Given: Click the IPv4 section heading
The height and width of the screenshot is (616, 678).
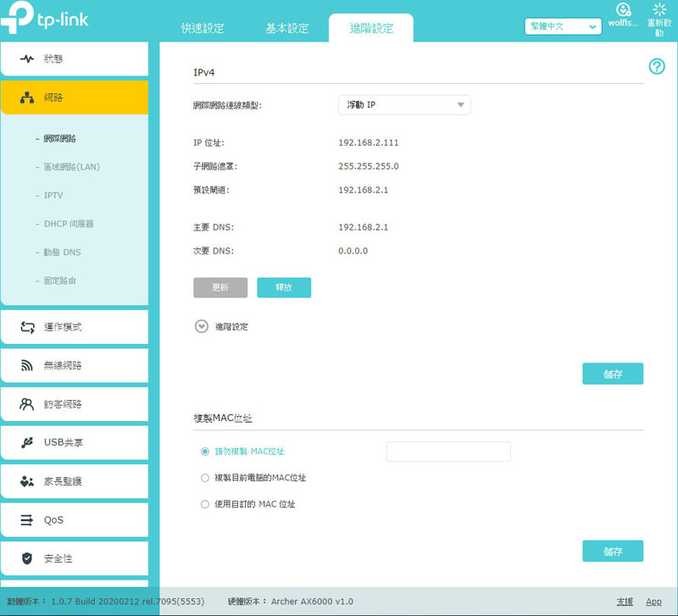Looking at the screenshot, I should point(204,73).
